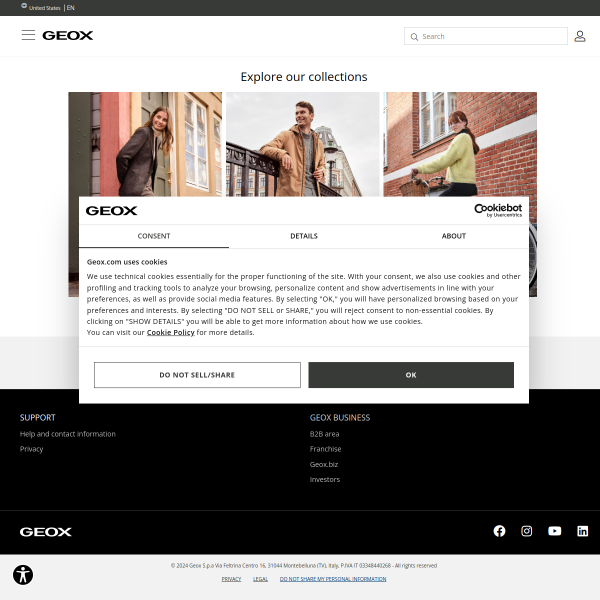
Task: Open the woman on bicycle collection image
Action: pyautogui.click(x=460, y=144)
